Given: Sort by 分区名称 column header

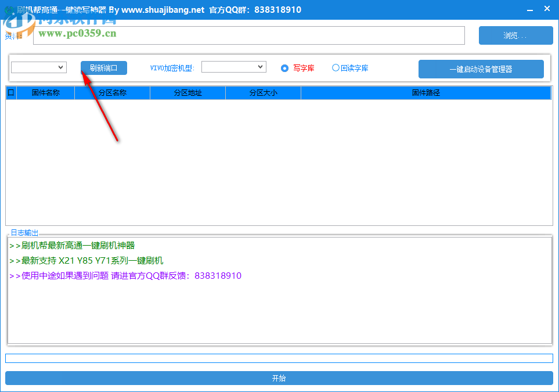Looking at the screenshot, I should click(x=112, y=93).
